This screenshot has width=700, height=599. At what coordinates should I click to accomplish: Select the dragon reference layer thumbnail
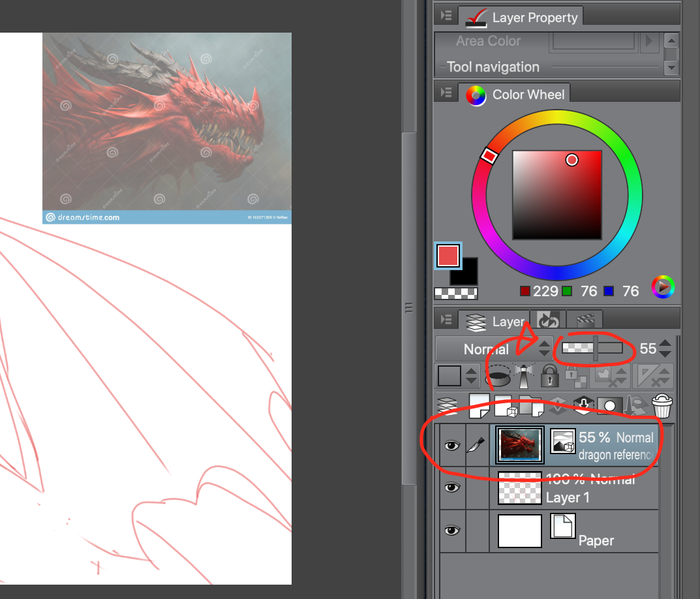coord(520,444)
